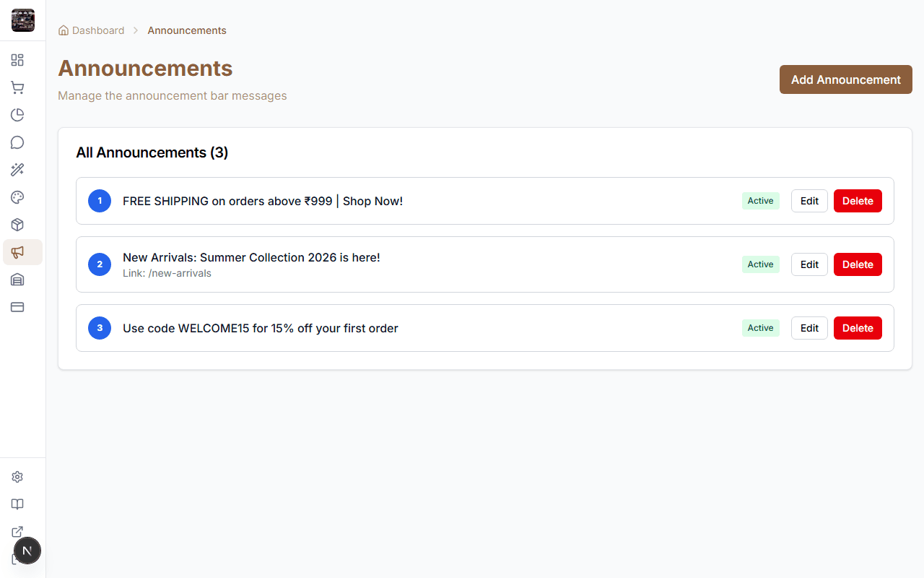This screenshot has width=924, height=578.
Task: Open payments via the credit card icon
Action: tap(17, 307)
